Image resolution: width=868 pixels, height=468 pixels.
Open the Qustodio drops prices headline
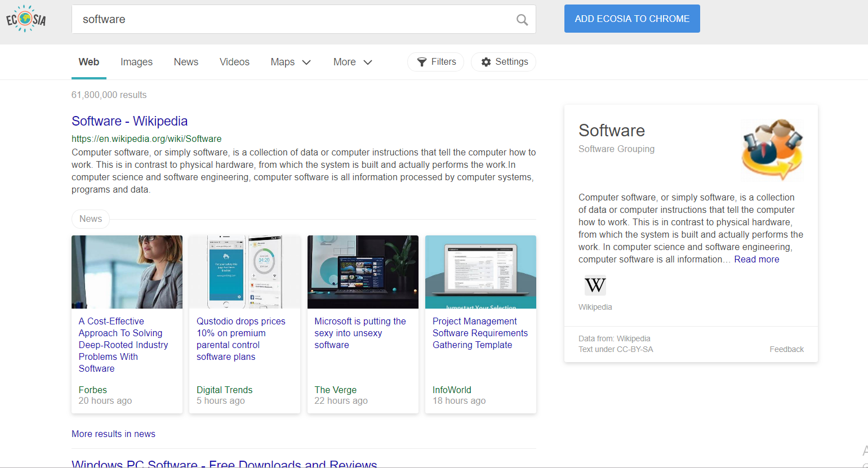coord(241,339)
